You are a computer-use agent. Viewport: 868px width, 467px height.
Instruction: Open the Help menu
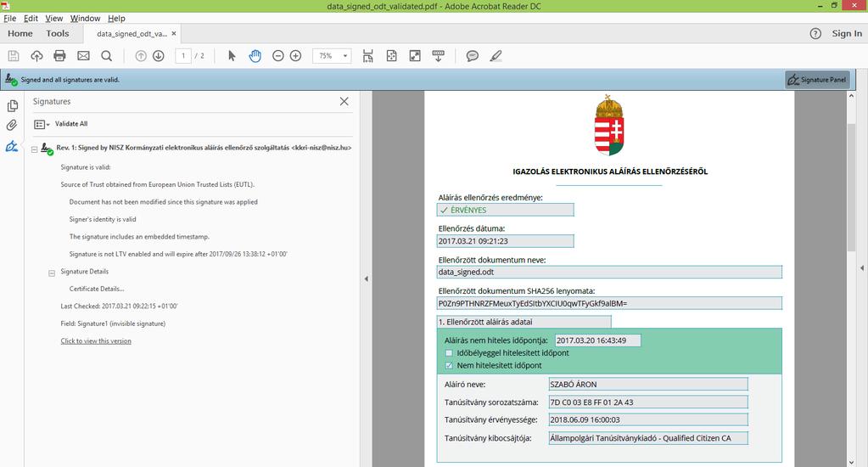click(x=116, y=19)
